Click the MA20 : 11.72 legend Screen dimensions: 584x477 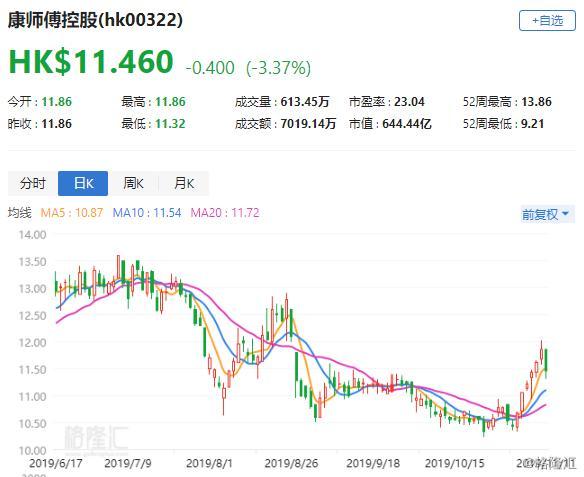point(225,213)
